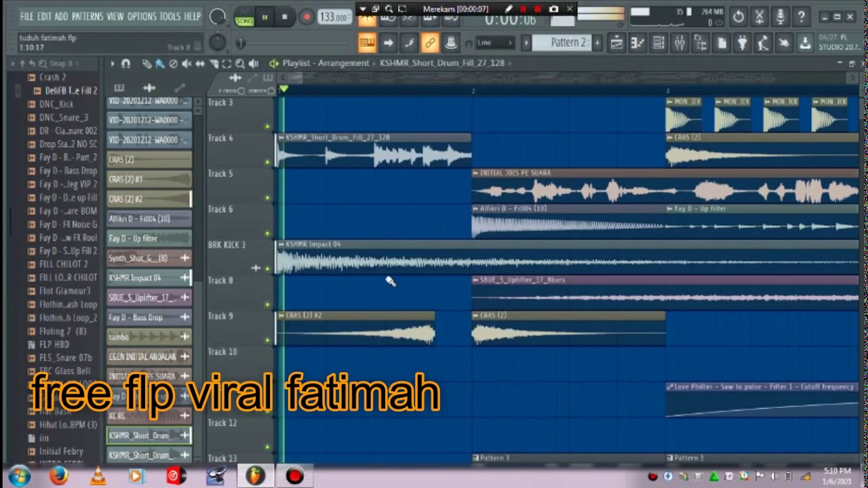868x488 pixels.
Task: Click the automation tab icon in picker panel
Action: [x=180, y=87]
